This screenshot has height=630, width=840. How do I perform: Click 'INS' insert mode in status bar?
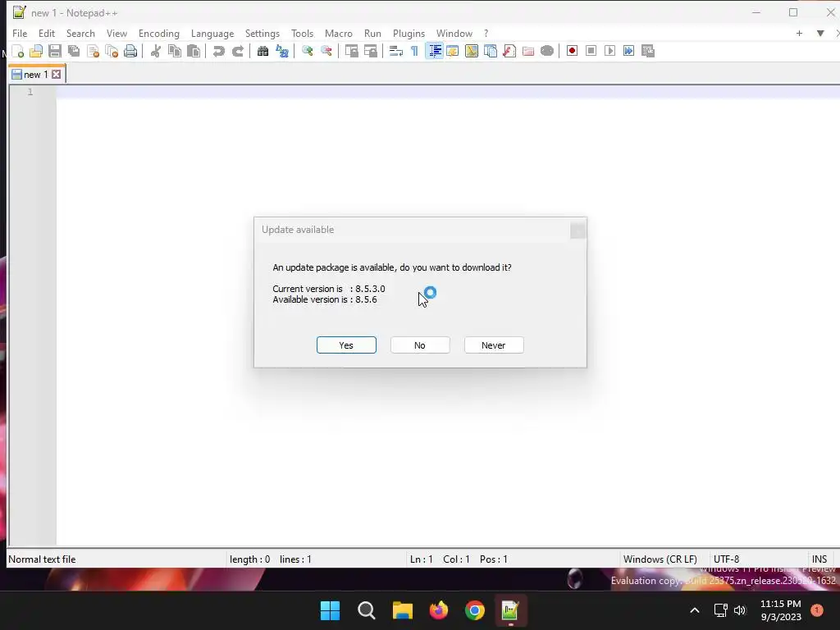point(819,559)
